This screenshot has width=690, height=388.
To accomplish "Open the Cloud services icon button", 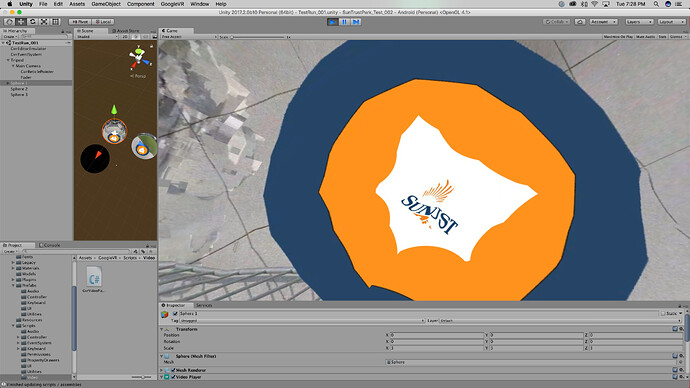I will pos(580,22).
